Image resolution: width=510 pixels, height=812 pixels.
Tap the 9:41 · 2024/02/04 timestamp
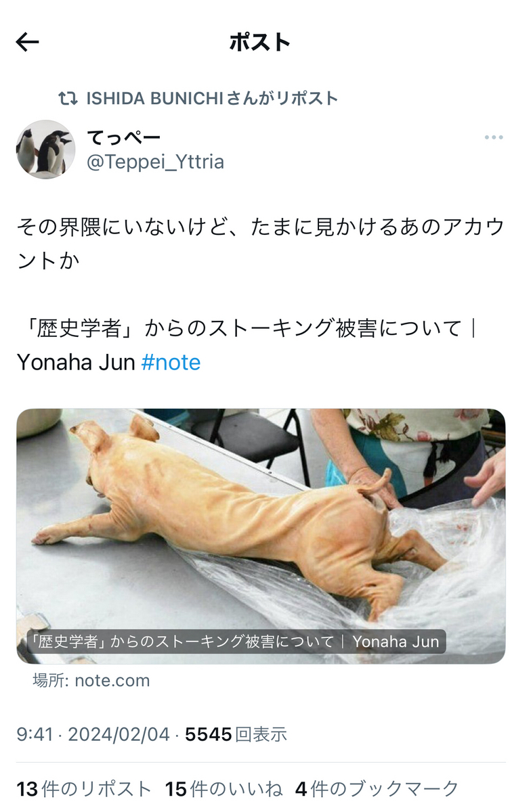click(93, 734)
